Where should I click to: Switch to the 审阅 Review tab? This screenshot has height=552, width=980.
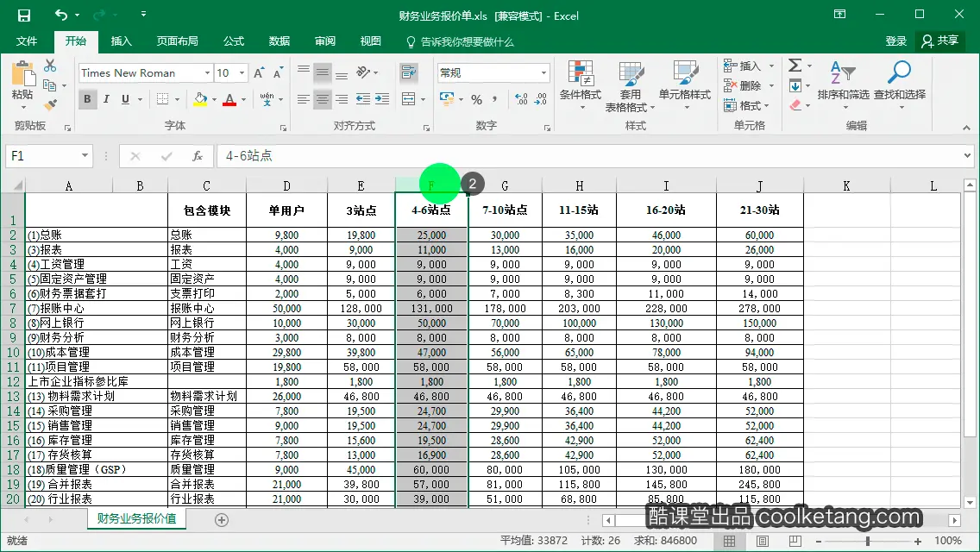coord(325,41)
